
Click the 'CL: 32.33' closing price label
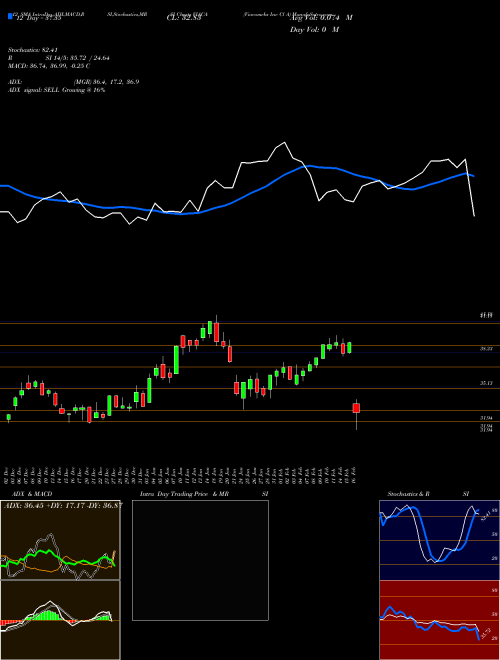[183, 18]
